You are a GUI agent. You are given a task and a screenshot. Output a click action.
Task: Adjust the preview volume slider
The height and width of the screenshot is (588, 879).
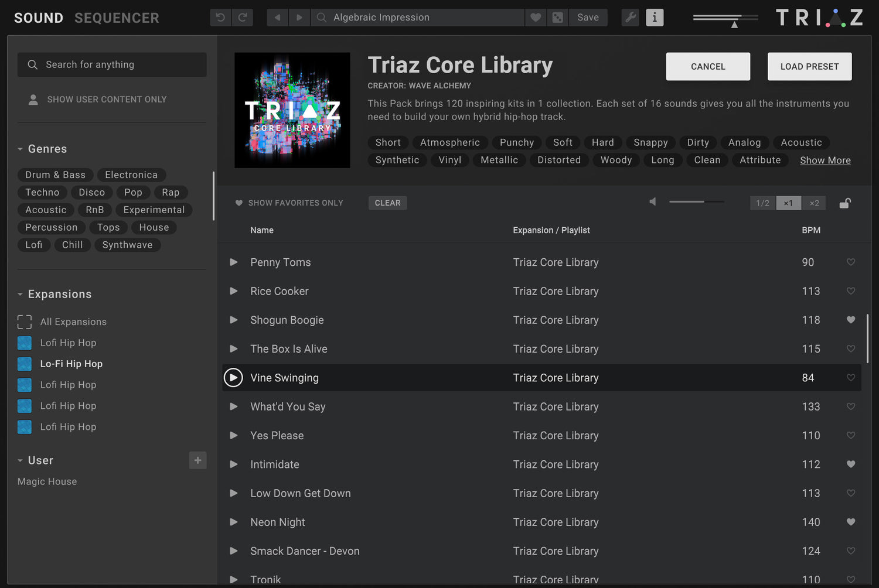tap(696, 202)
